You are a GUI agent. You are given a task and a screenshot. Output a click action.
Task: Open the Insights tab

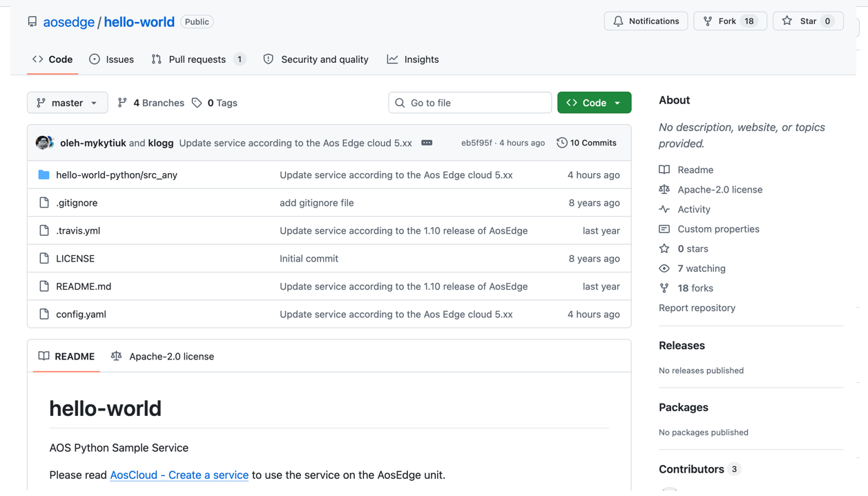click(x=413, y=59)
